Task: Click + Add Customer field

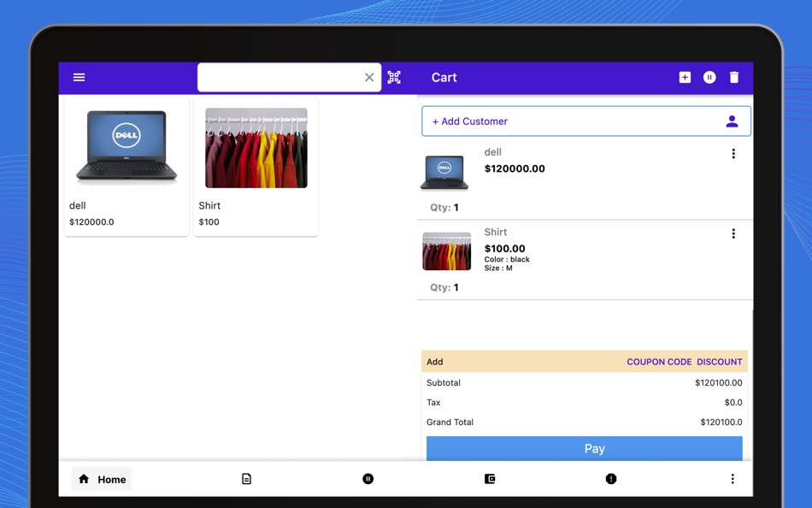Action: [586, 121]
